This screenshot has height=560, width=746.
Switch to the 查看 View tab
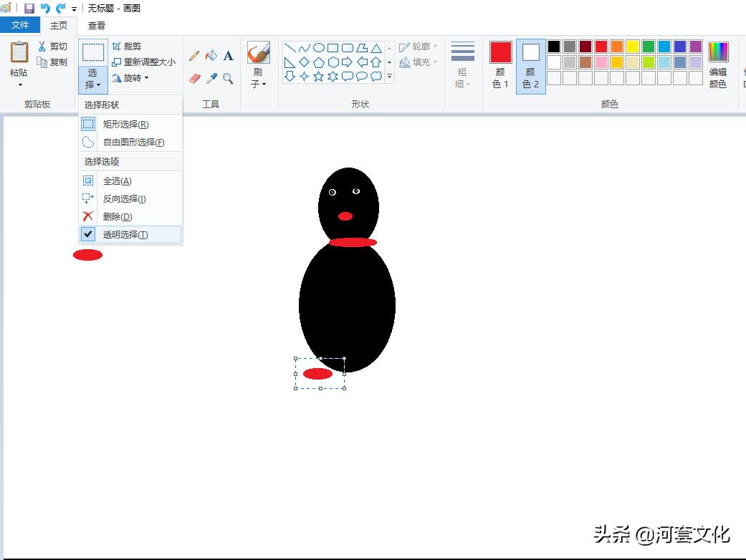click(96, 24)
